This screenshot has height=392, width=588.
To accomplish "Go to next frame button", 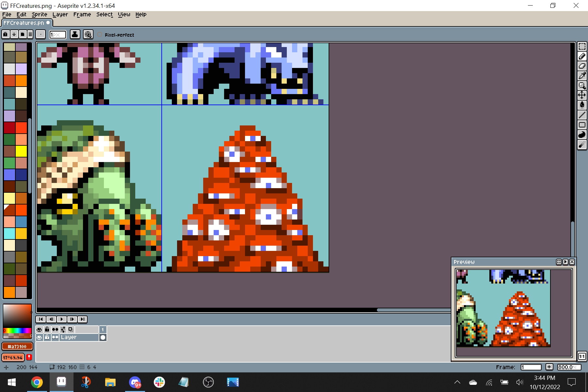I will click(72, 319).
